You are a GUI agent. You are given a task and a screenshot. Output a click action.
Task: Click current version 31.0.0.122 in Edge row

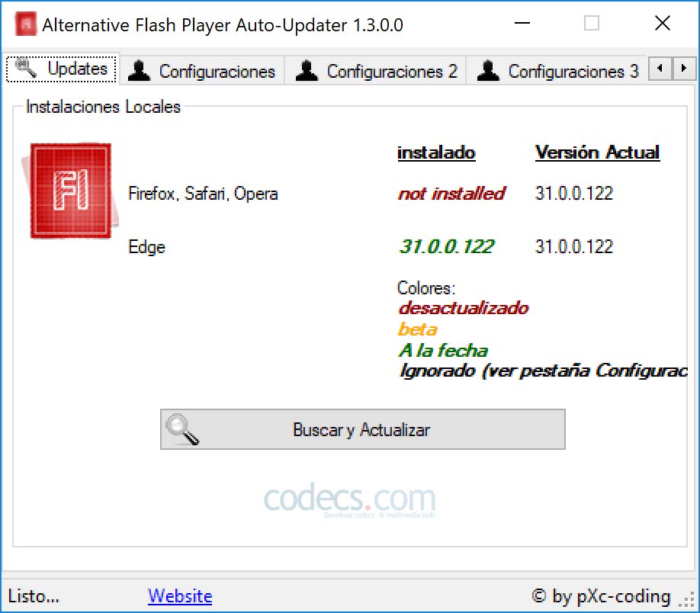pyautogui.click(x=574, y=247)
